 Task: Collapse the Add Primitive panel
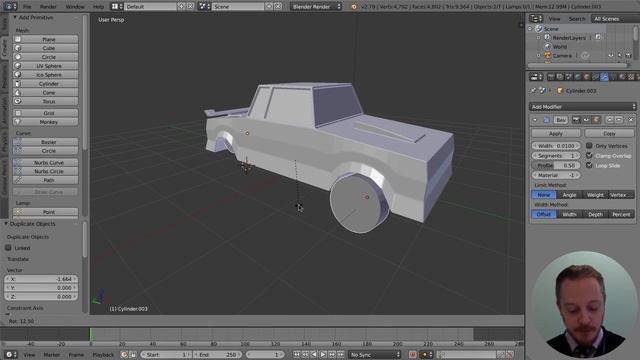coord(15,18)
